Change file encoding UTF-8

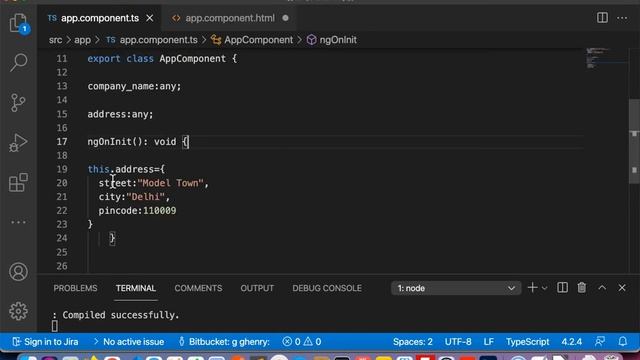pyautogui.click(x=458, y=342)
